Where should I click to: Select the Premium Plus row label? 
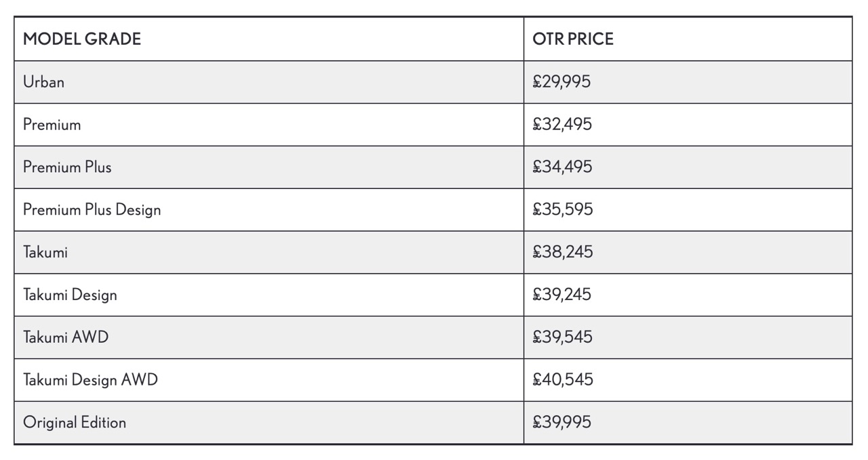click(x=67, y=167)
